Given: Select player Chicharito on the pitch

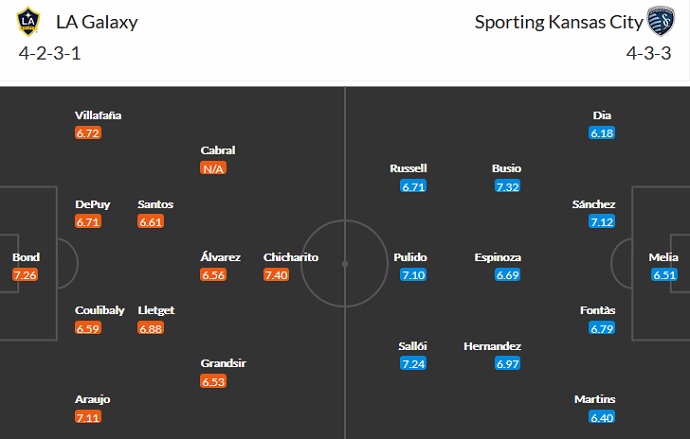Looking at the screenshot, I should tap(291, 257).
